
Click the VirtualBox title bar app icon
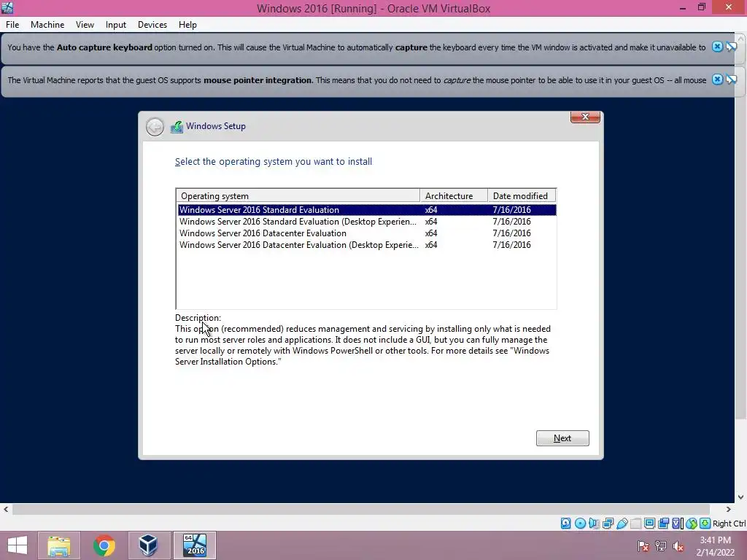[x=7, y=7]
